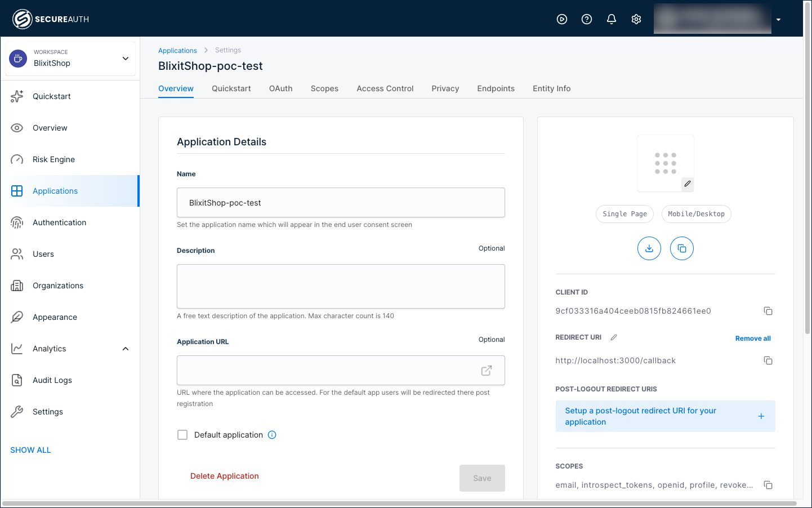Image resolution: width=812 pixels, height=508 pixels.
Task: Click the client ID text 9cf033316a404ceeb...
Action: (x=633, y=311)
